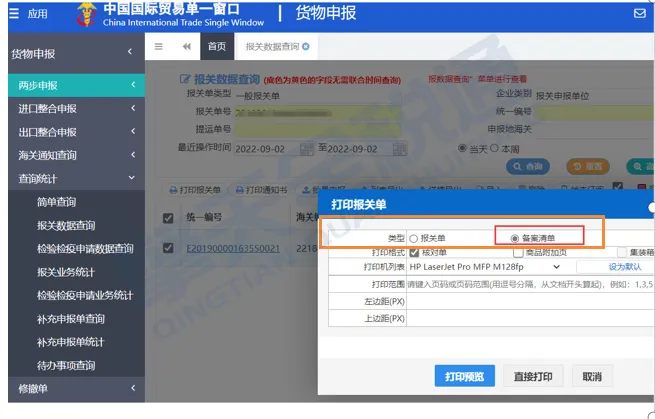Switch to the 报关数据查询 tab

point(272,46)
